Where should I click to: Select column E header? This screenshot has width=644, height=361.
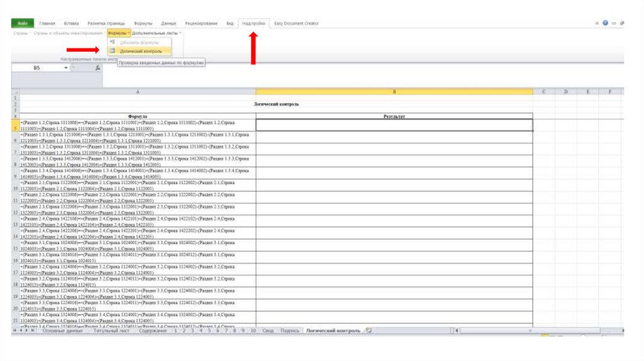588,92
